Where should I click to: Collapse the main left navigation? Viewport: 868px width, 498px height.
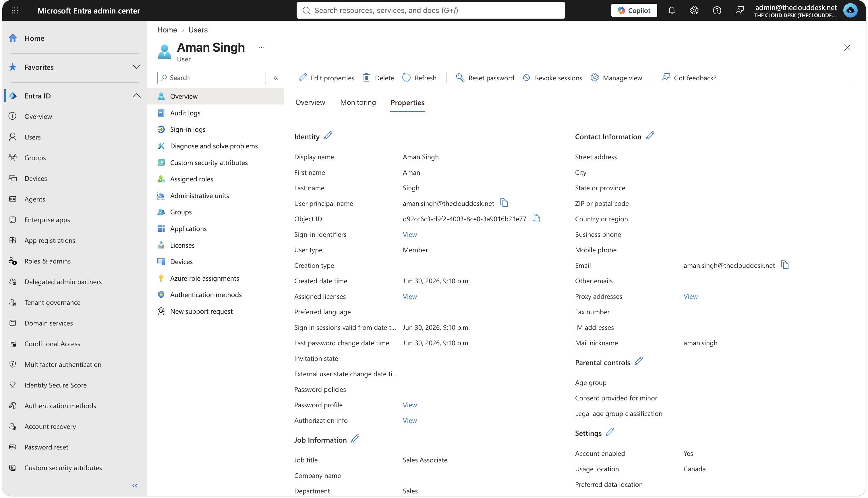coord(135,486)
